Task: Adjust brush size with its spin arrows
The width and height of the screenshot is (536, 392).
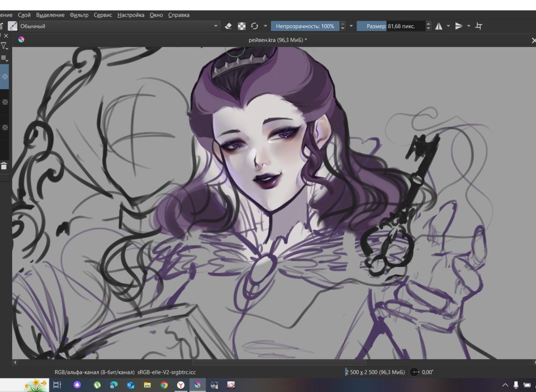Action: pos(428,26)
